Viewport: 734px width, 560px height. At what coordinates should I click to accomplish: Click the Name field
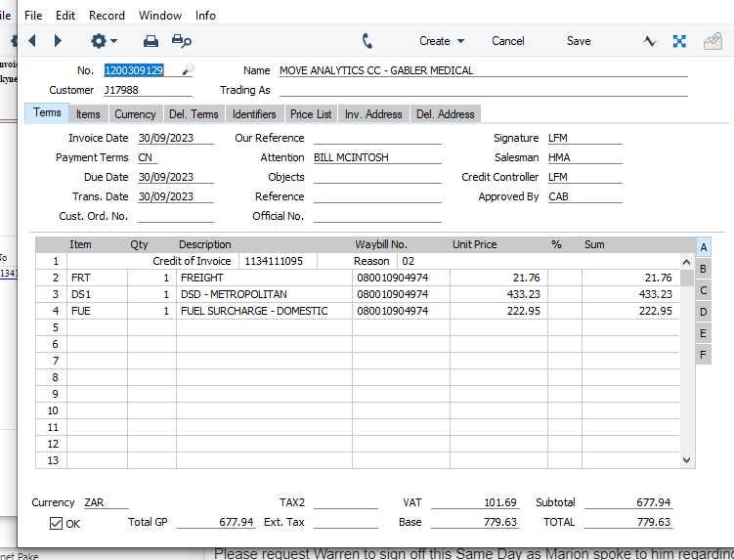click(x=483, y=70)
